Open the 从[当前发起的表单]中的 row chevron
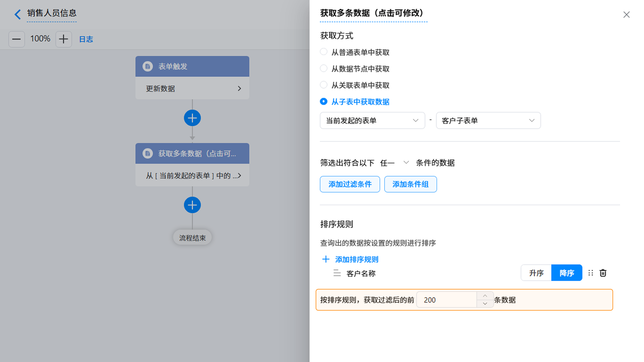644x362 pixels. [x=239, y=175]
